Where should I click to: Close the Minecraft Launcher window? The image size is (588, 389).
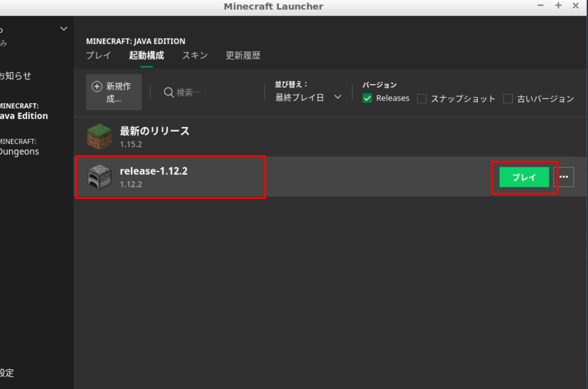[576, 6]
